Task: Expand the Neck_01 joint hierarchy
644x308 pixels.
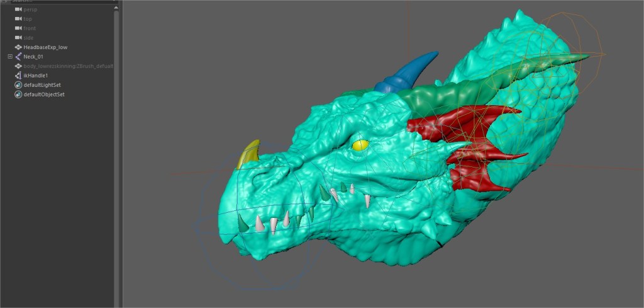Action: (x=10, y=57)
